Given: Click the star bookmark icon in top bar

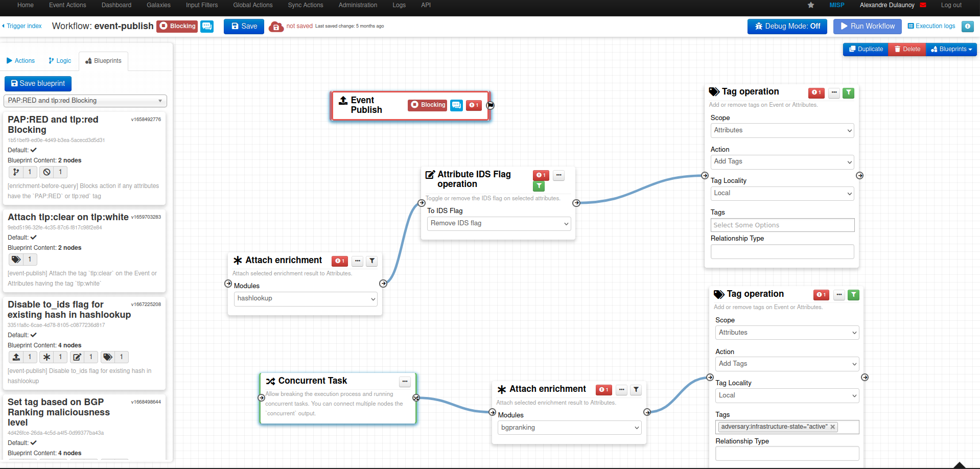Looking at the screenshot, I should pyautogui.click(x=811, y=5).
